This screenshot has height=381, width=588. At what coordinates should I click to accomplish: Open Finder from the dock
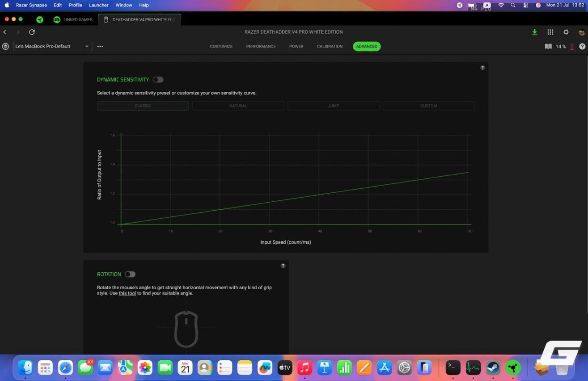point(25,367)
